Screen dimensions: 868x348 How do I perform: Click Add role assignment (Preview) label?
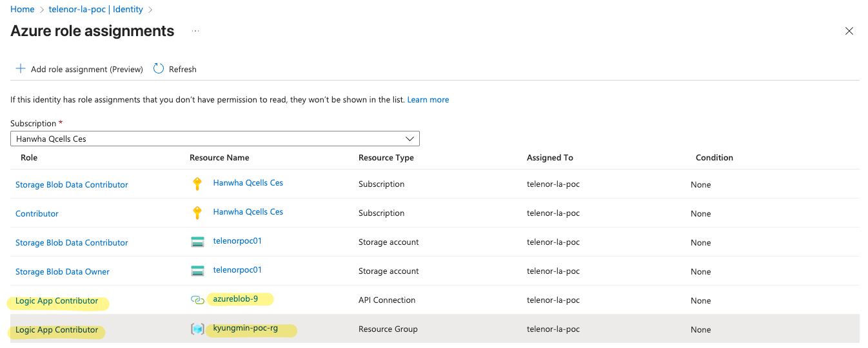[x=87, y=69]
